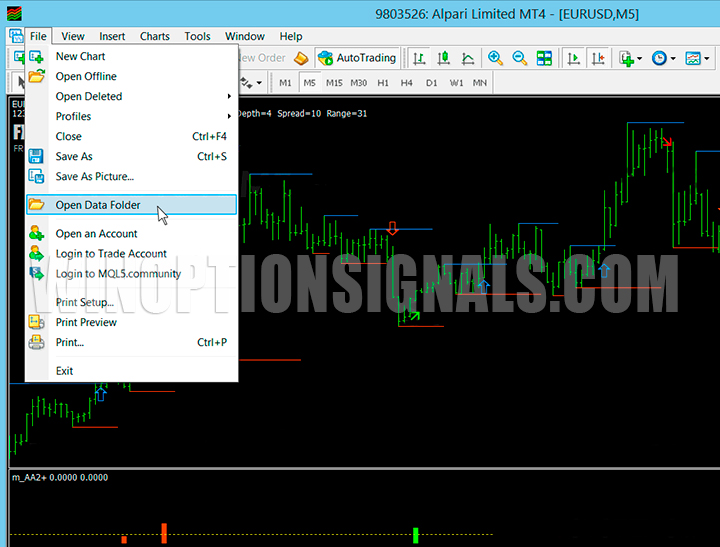Click the Zoom Out magnifier icon
Image resolution: width=720 pixels, height=547 pixels.
pos(520,58)
